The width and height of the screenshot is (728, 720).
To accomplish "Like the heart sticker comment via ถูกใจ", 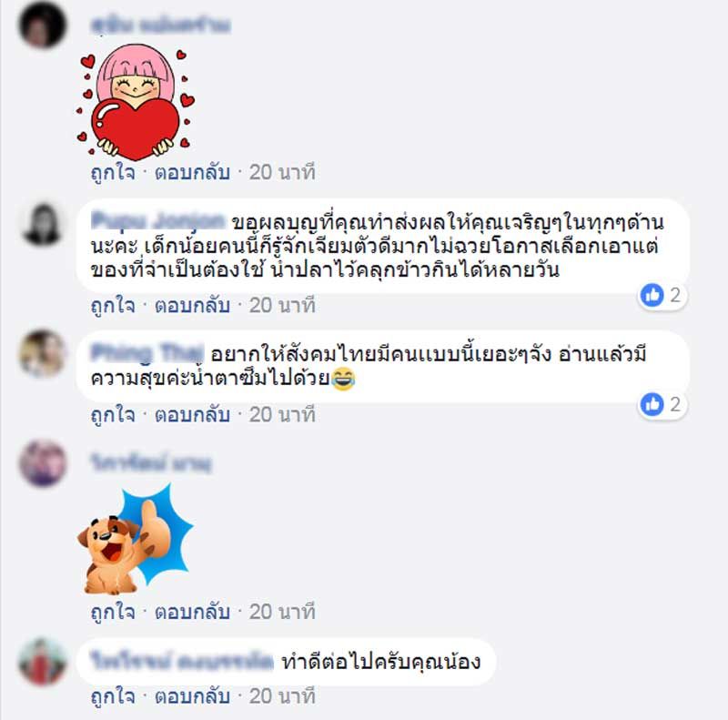I will tap(113, 172).
